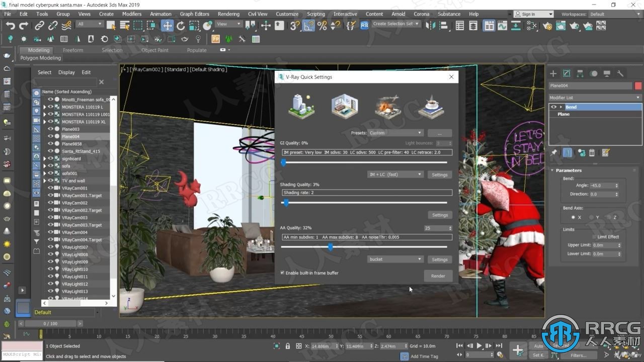Viewport: 644px width, 362px height.
Task: Adjust the AA Quality slider handle
Action: point(331,247)
